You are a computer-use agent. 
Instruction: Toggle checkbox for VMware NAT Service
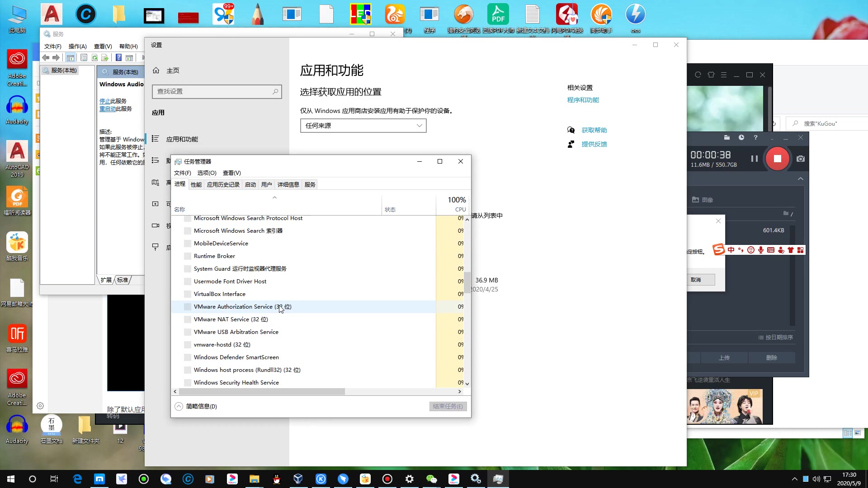188,319
